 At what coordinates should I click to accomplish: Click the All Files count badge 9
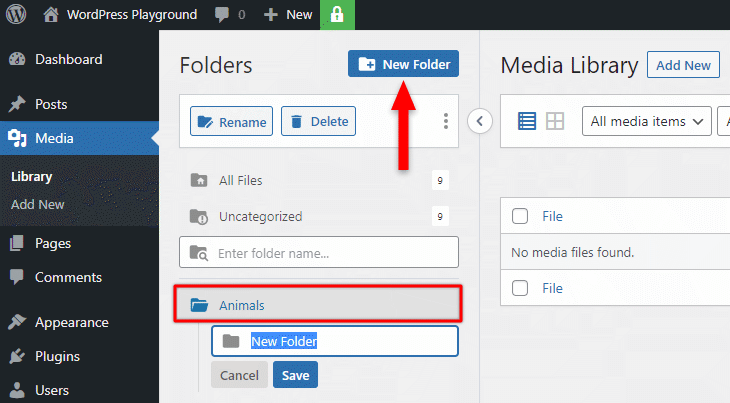click(x=440, y=180)
